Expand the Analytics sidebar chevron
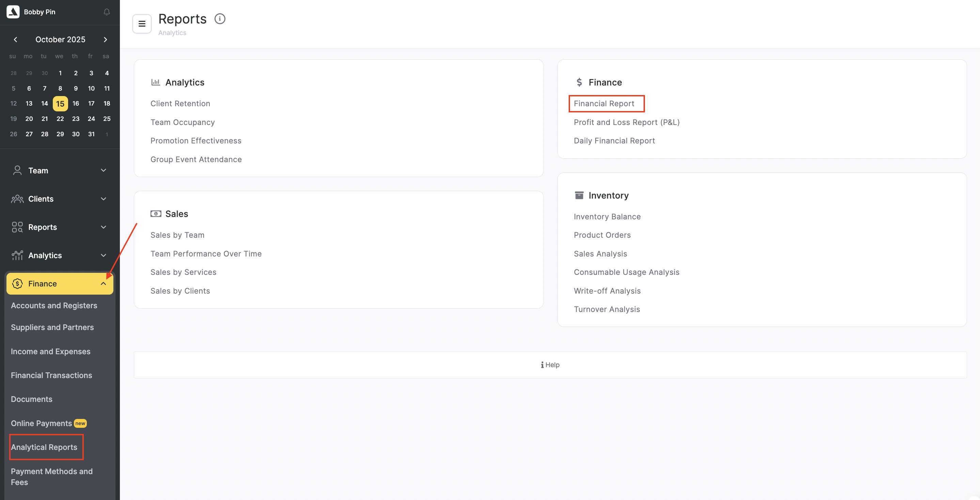The width and height of the screenshot is (980, 500). 103,255
